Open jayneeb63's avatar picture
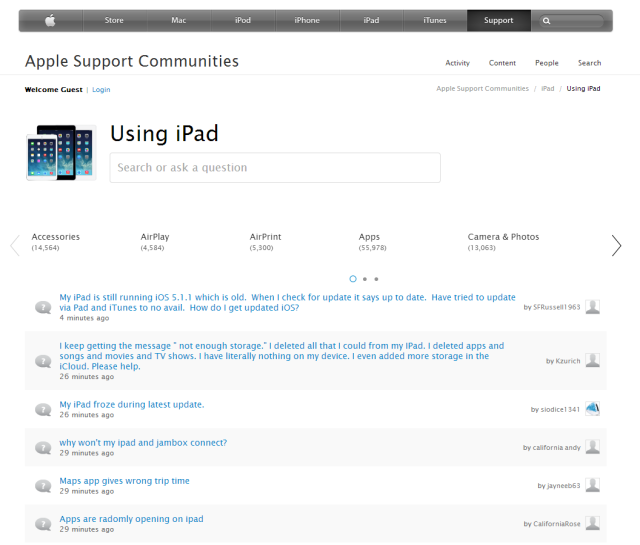 (593, 485)
